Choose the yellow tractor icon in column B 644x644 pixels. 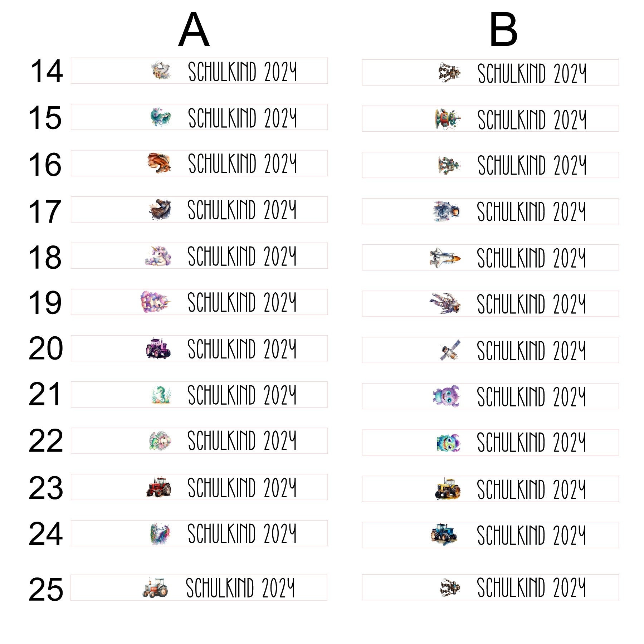tap(448, 489)
